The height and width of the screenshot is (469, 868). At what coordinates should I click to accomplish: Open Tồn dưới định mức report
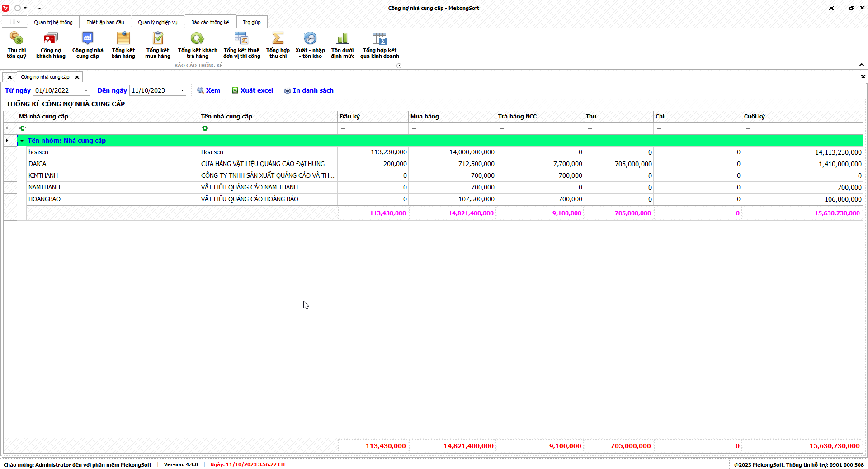tap(342, 45)
